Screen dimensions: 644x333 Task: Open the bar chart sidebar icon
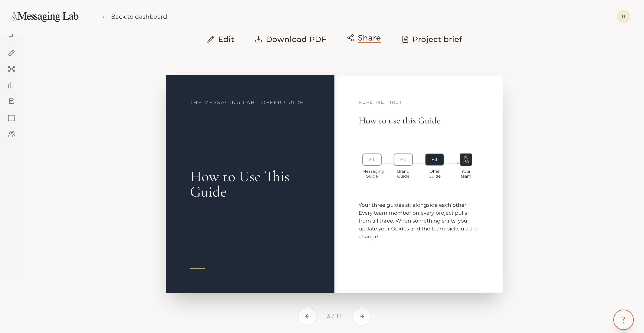click(12, 85)
